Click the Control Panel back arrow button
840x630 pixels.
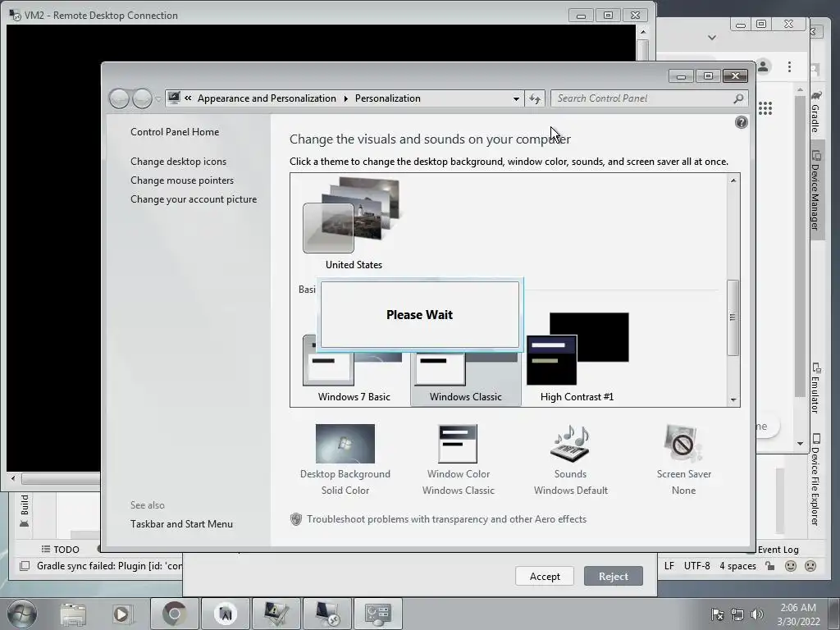coord(119,98)
